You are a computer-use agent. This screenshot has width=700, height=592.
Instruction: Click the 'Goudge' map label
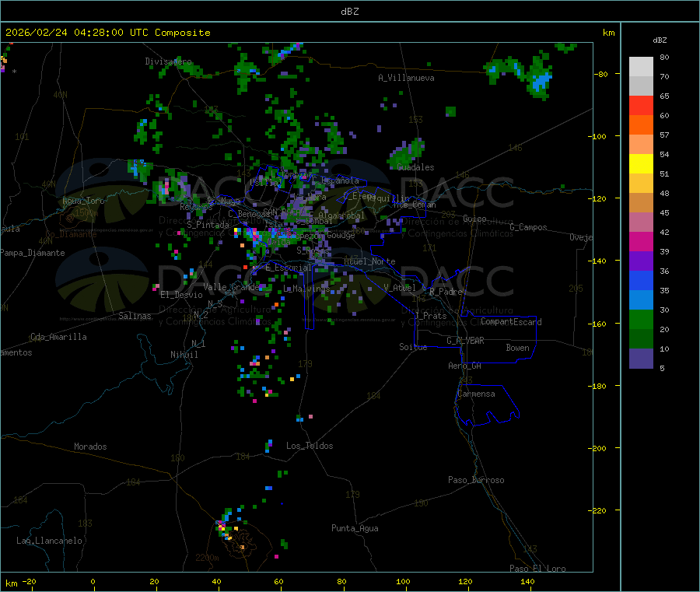(341, 235)
